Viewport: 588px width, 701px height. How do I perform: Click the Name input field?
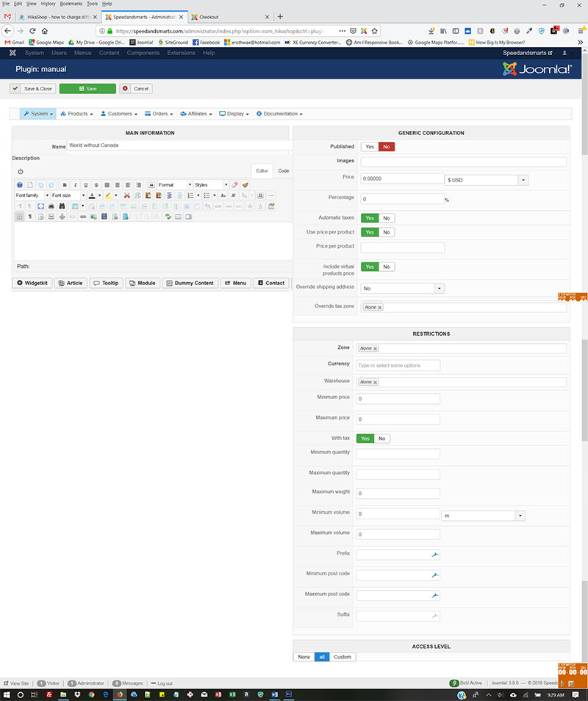180,145
